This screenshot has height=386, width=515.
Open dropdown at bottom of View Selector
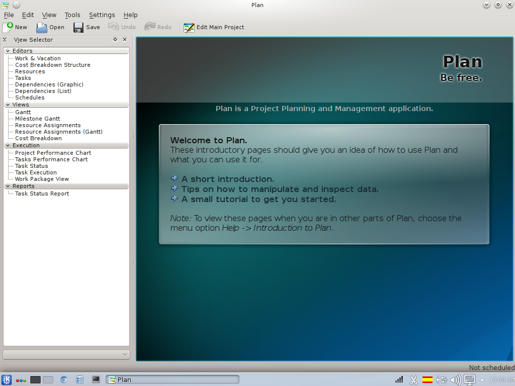(66, 354)
